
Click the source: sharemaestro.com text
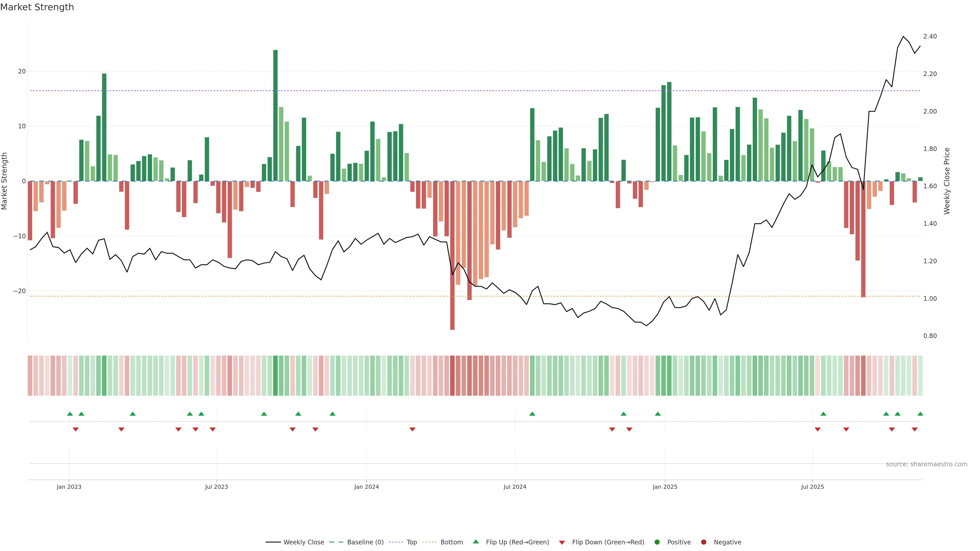[926, 464]
